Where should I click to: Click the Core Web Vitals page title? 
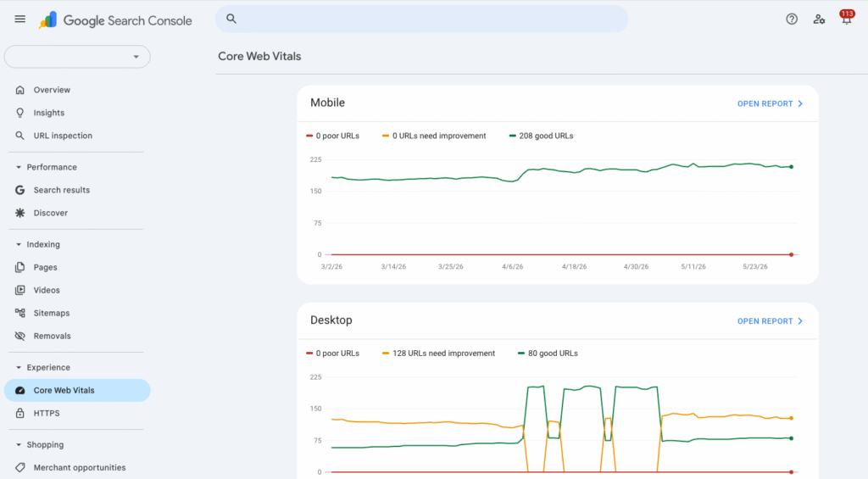pos(259,57)
